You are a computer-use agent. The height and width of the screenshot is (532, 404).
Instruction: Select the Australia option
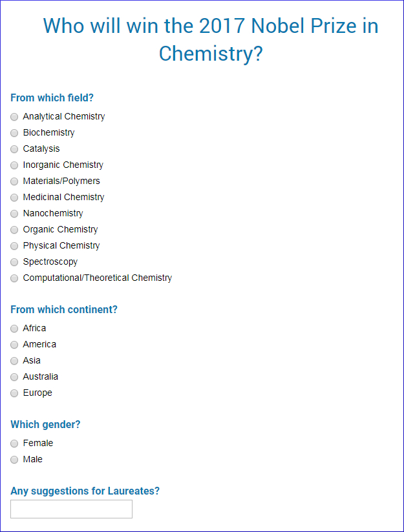pos(14,377)
